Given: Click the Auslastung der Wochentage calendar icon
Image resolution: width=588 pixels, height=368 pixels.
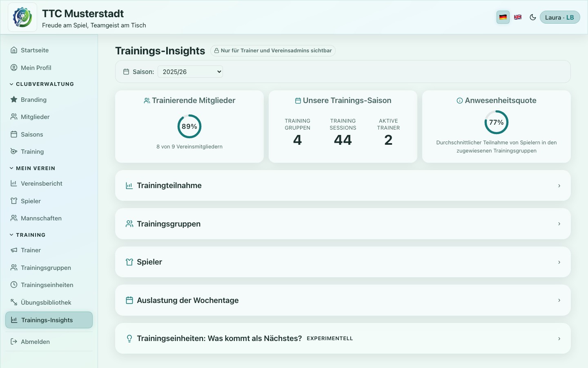Looking at the screenshot, I should point(129,300).
